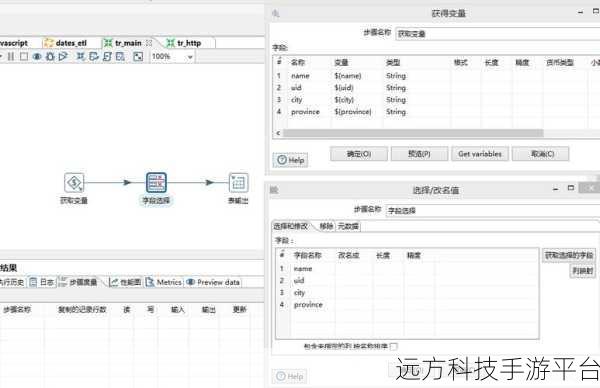Click the Get variables button
Screen dimensions: 600x388
pyautogui.click(x=480, y=154)
